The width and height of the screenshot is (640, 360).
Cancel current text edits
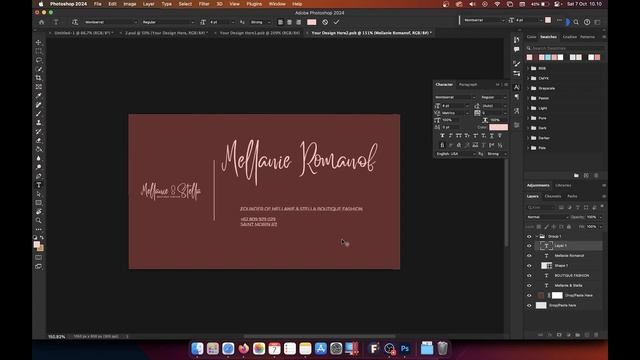point(325,22)
